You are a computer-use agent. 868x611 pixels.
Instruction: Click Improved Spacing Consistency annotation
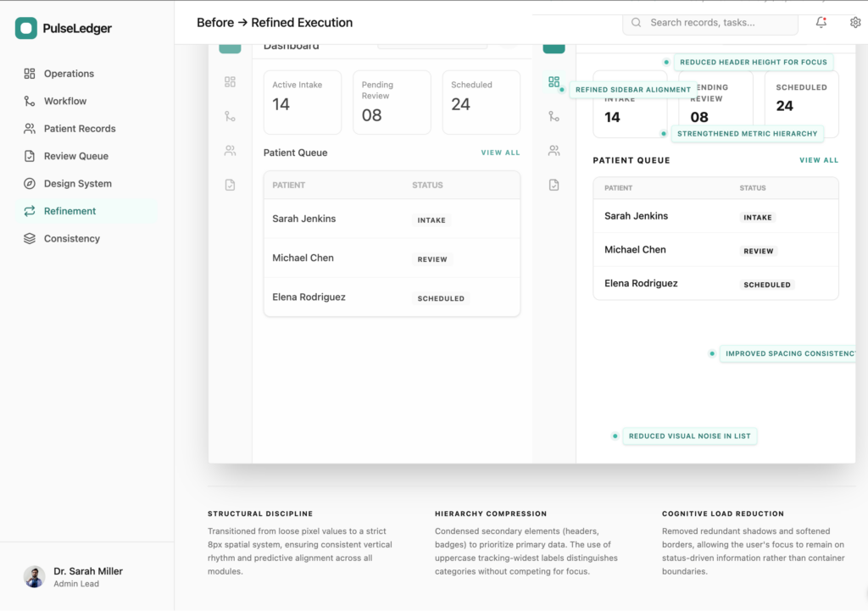point(788,353)
